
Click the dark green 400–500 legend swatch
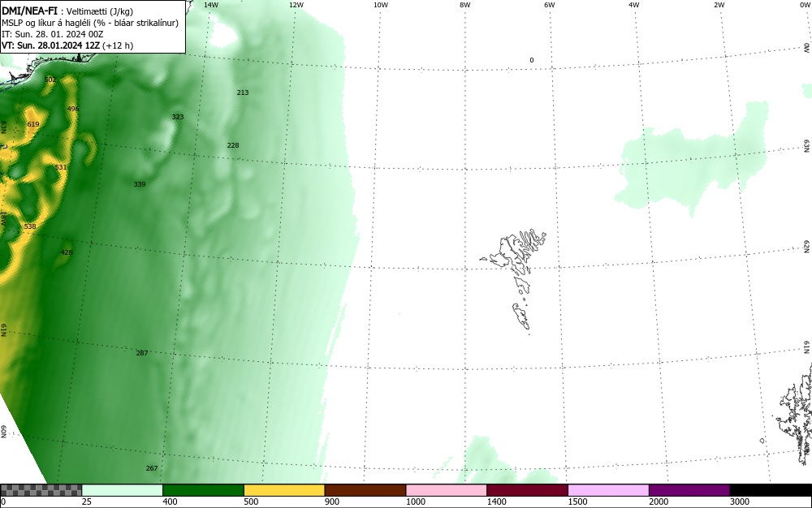(203, 490)
